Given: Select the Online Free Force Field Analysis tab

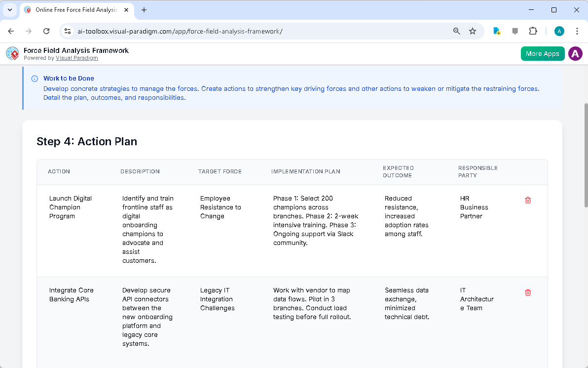Looking at the screenshot, I should pos(74,10).
